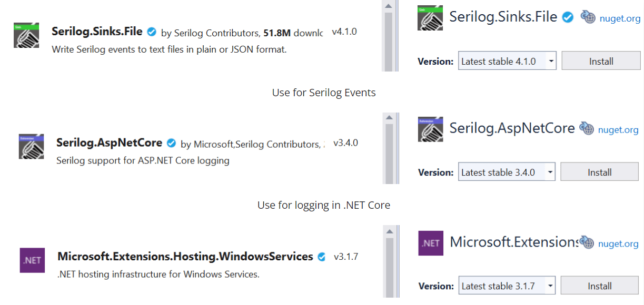644x305 pixels.
Task: Click the Serilog.AspNetCore package icon
Action: click(31, 146)
